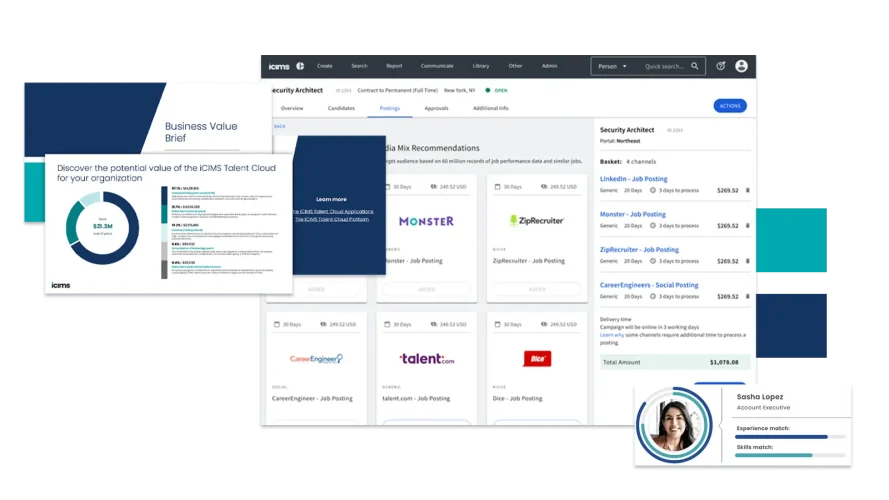889x500 pixels.
Task: Click the $21.3M donut chart
Action: [102, 228]
